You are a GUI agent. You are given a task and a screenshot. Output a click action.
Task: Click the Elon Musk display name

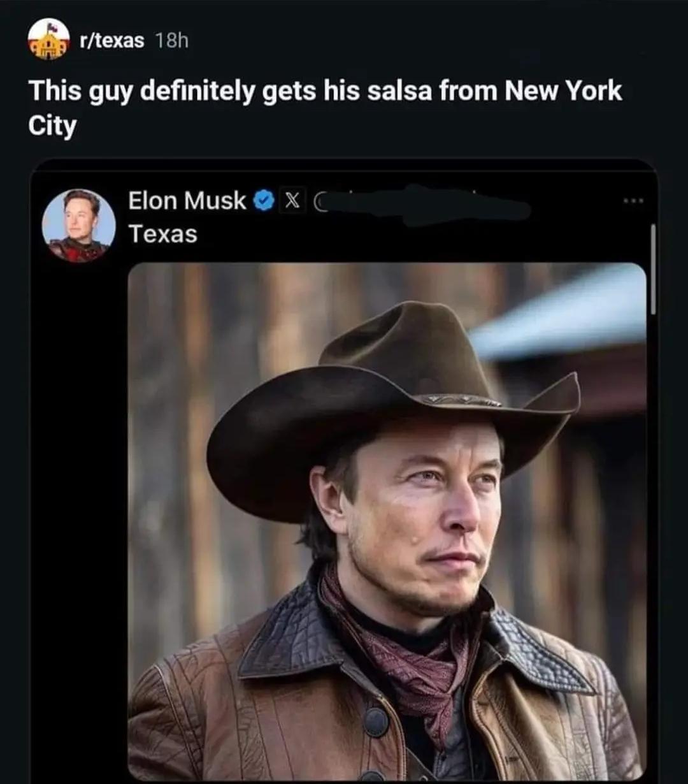click(187, 201)
